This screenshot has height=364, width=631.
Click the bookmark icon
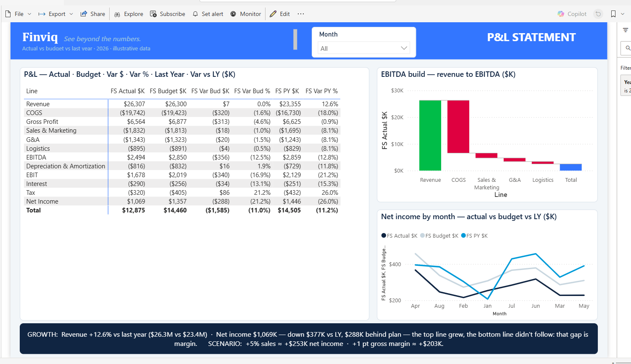pos(613,14)
